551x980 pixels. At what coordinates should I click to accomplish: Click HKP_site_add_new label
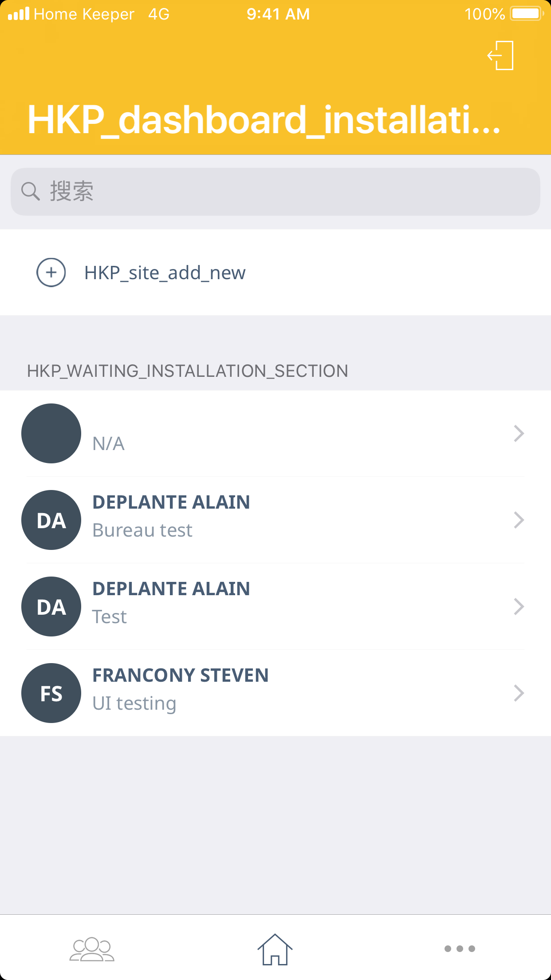(x=165, y=273)
